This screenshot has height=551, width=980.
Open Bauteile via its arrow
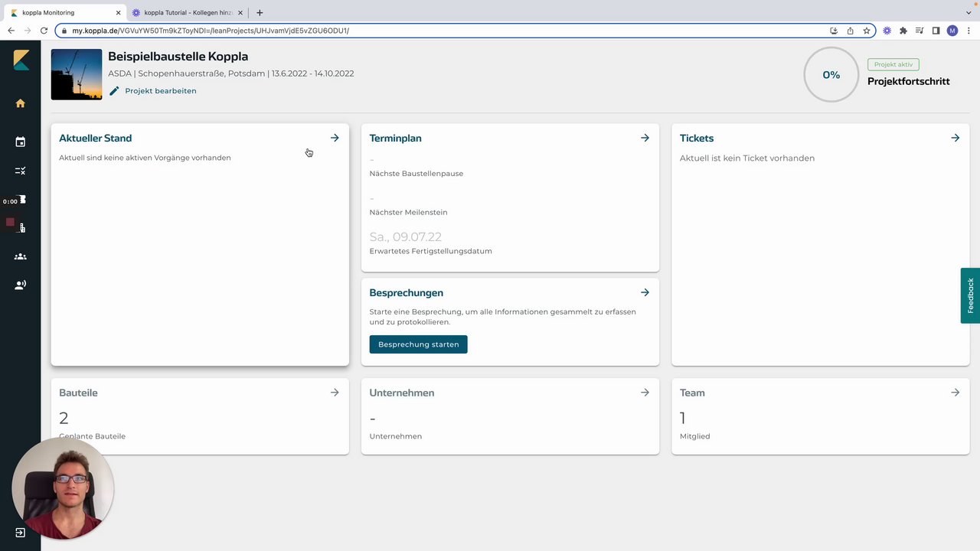click(x=335, y=393)
